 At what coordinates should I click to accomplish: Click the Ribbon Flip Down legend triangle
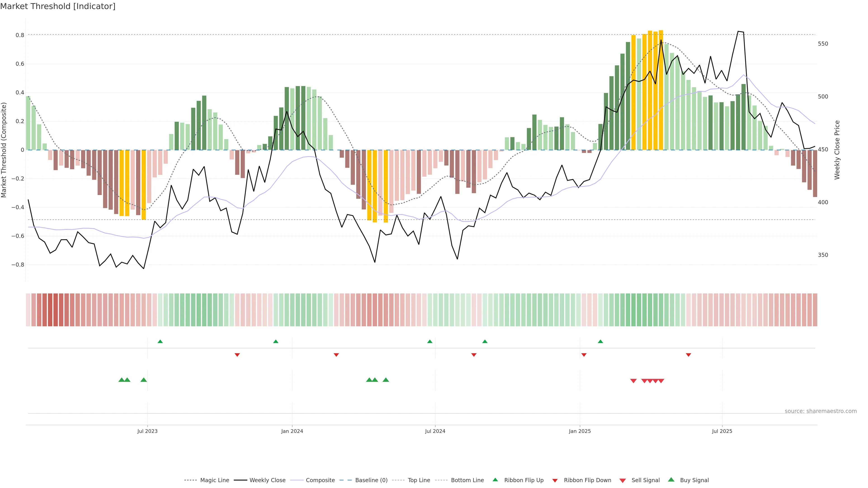[x=555, y=481]
